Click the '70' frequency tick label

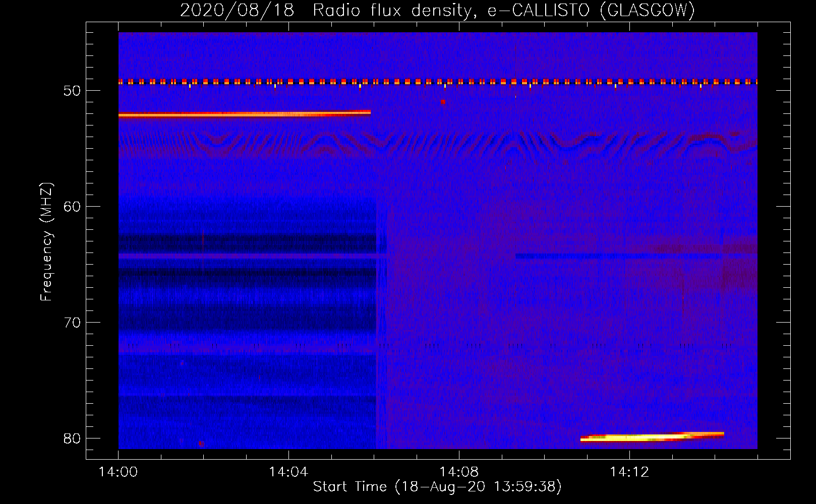[72, 323]
